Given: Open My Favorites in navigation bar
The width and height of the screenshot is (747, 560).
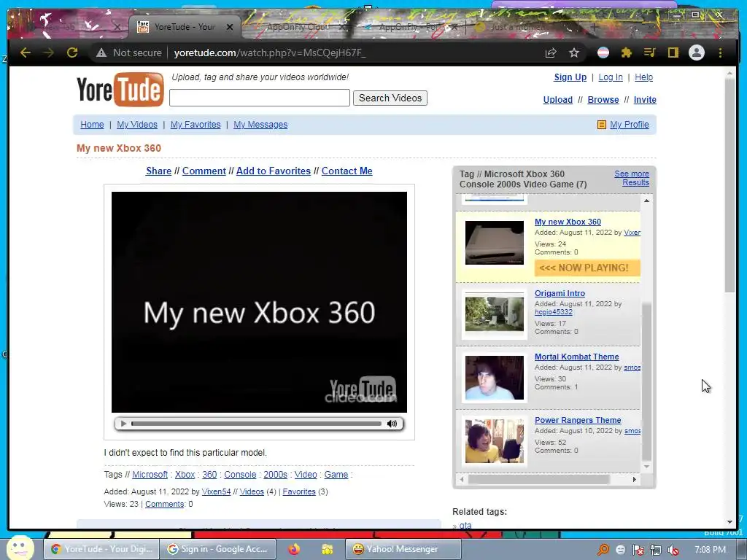Looking at the screenshot, I should pos(196,124).
